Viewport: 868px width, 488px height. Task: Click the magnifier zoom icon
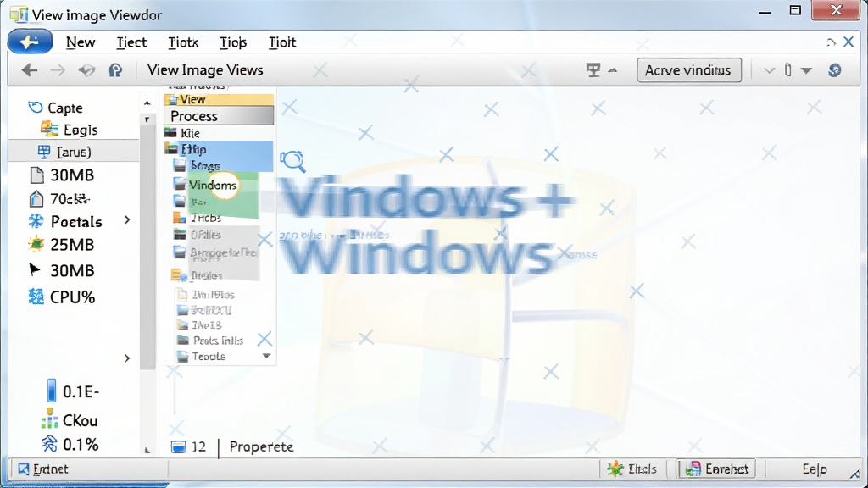pyautogui.click(x=292, y=162)
